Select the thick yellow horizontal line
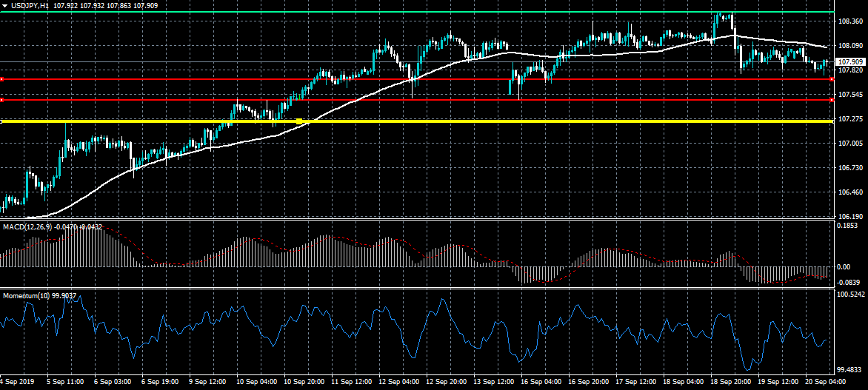This screenshot has height=390, width=868. click(x=415, y=121)
